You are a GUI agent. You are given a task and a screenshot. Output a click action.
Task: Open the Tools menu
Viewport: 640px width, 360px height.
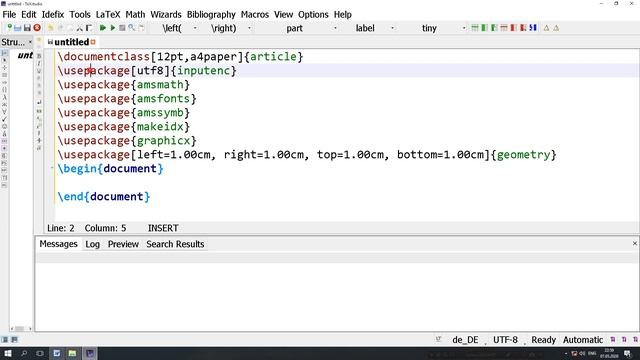click(x=80, y=14)
